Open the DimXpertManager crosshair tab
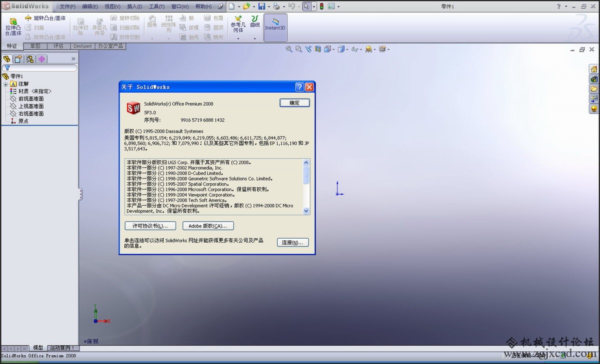600x364 pixels. pyautogui.click(x=42, y=59)
